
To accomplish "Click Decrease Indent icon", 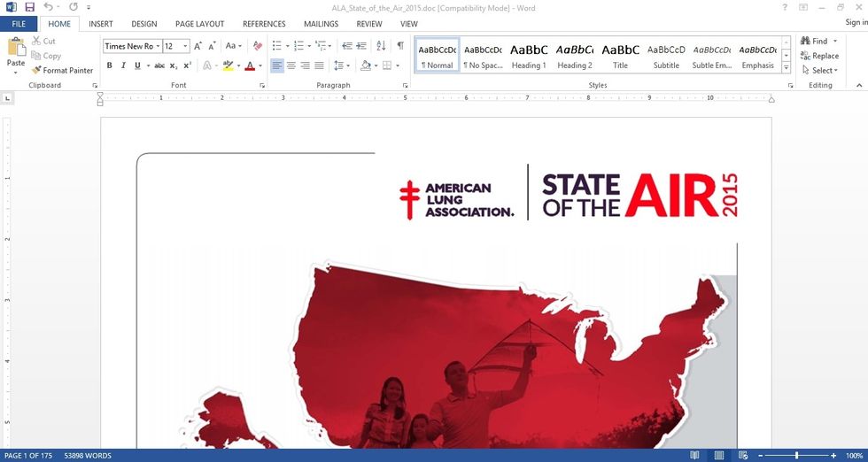I will [x=347, y=46].
